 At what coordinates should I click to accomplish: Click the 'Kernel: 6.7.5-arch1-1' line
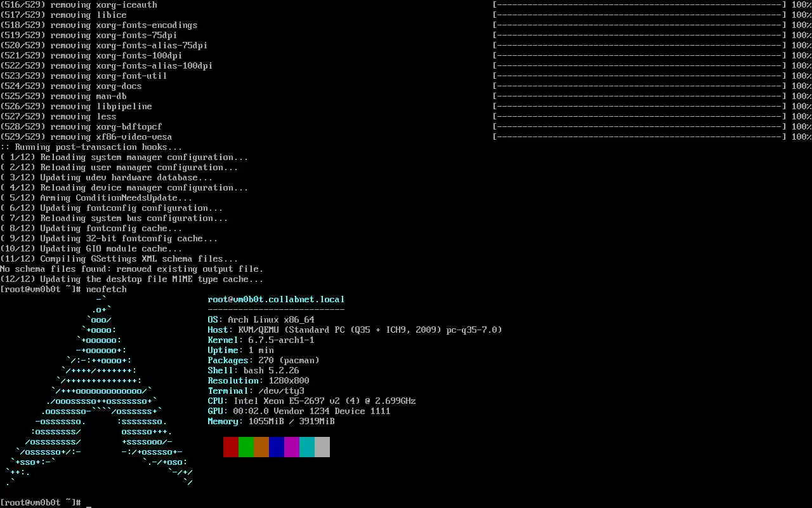pos(261,340)
